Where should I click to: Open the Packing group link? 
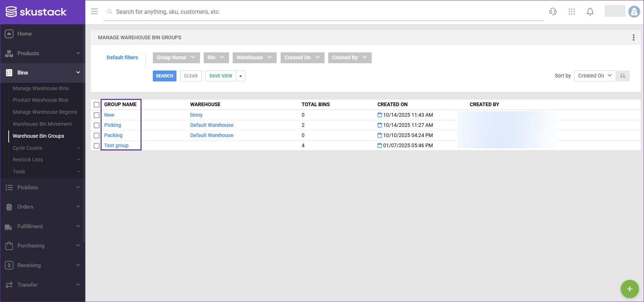coord(113,135)
